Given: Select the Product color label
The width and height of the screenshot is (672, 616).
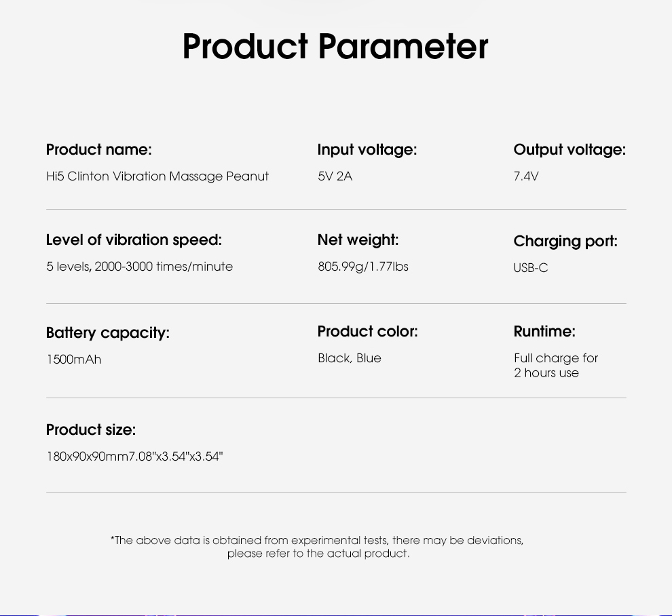Looking at the screenshot, I should point(367,332).
